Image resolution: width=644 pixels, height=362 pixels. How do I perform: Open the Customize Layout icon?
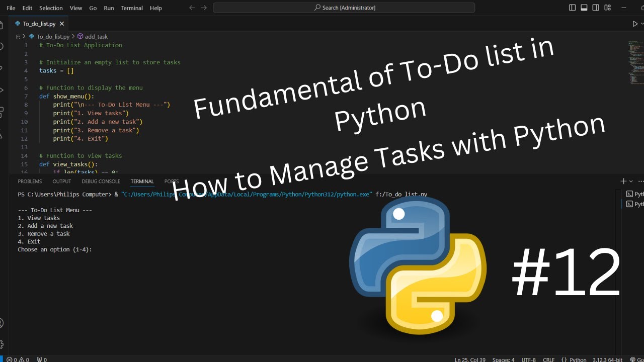pyautogui.click(x=608, y=8)
